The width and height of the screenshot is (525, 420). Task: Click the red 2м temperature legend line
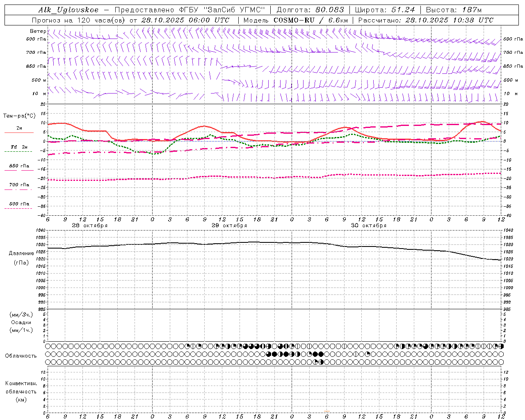tap(19, 133)
